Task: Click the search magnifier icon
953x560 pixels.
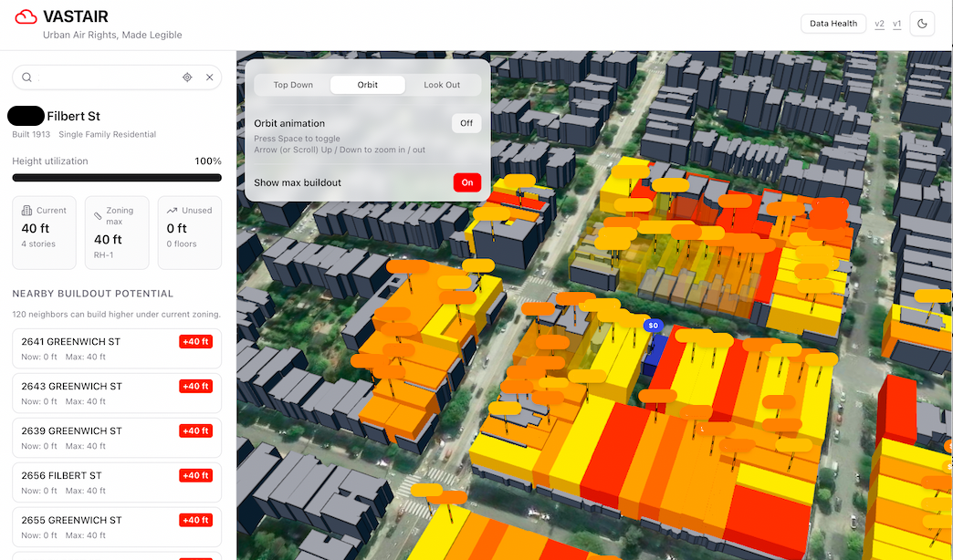Action: click(26, 78)
